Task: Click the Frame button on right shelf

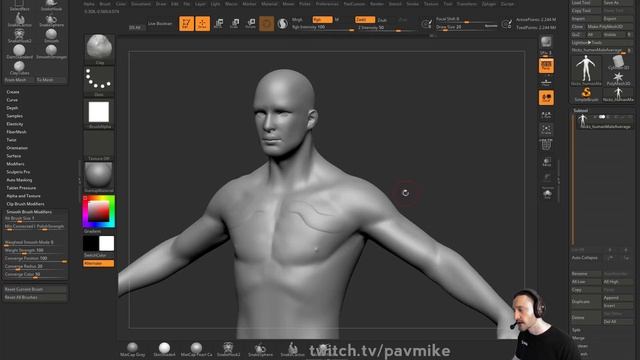Action: tap(546, 130)
